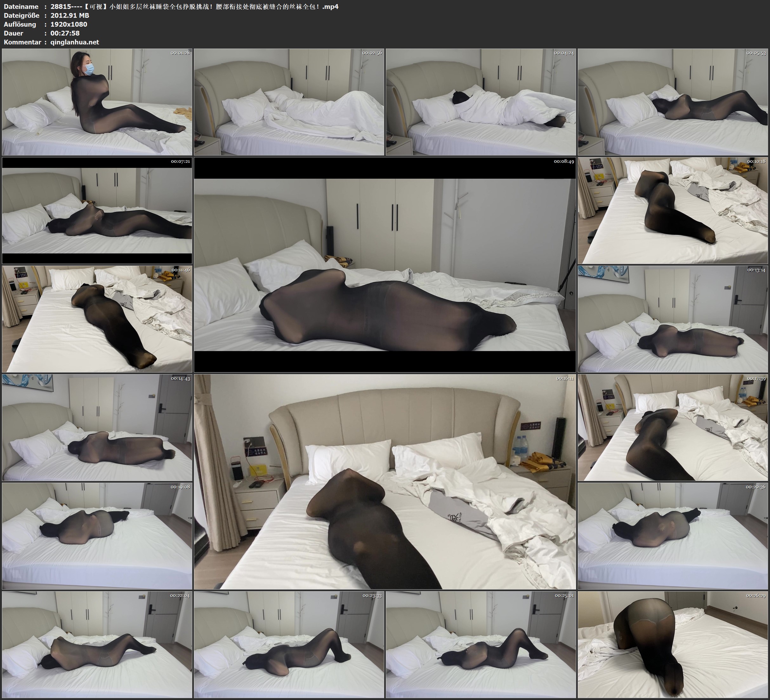Select the frame marked 00:11:46
The image size is (770, 700).
97,319
